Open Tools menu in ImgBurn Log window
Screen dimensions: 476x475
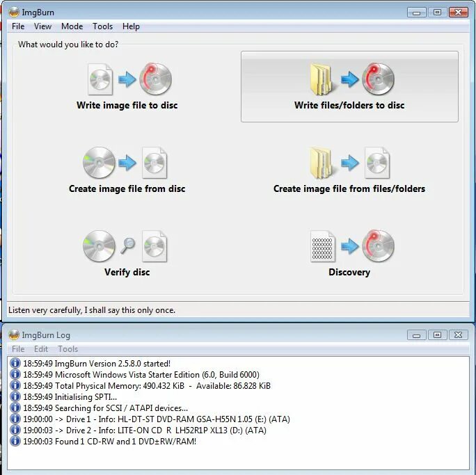pos(68,349)
